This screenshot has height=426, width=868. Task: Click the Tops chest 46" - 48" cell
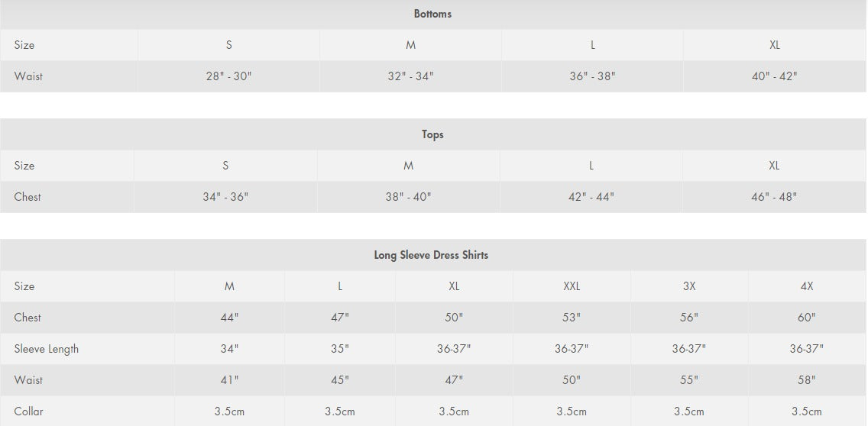point(774,197)
